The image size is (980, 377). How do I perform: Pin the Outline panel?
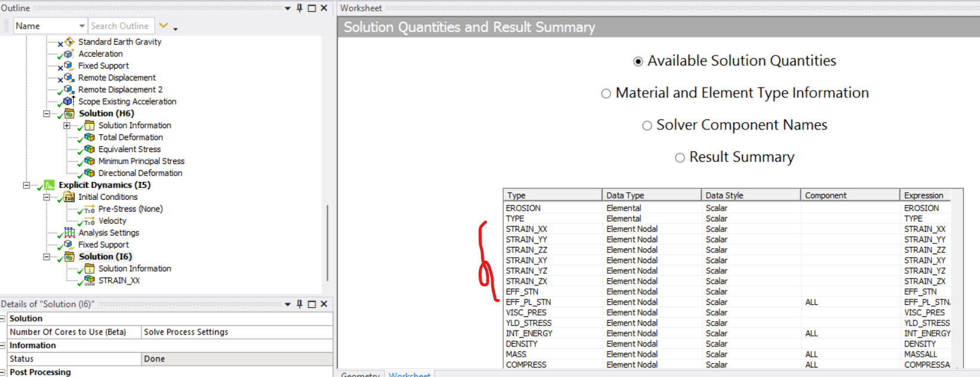point(300,8)
